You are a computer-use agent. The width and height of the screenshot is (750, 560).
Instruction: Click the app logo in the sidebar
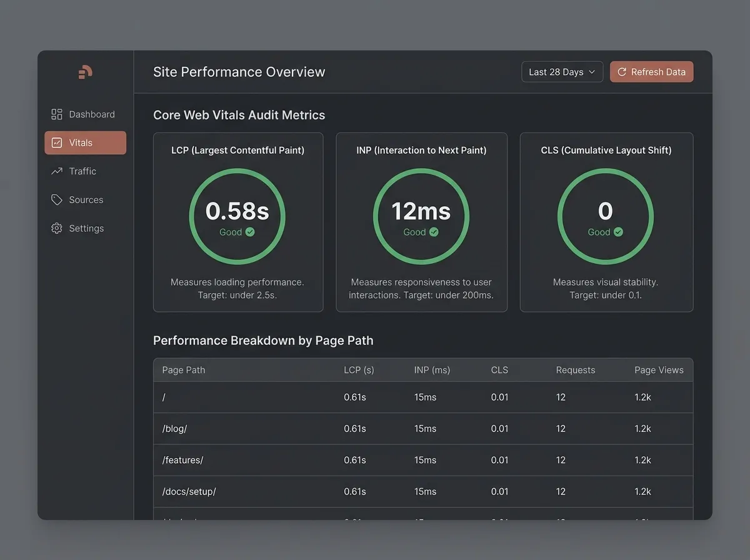[x=85, y=72]
